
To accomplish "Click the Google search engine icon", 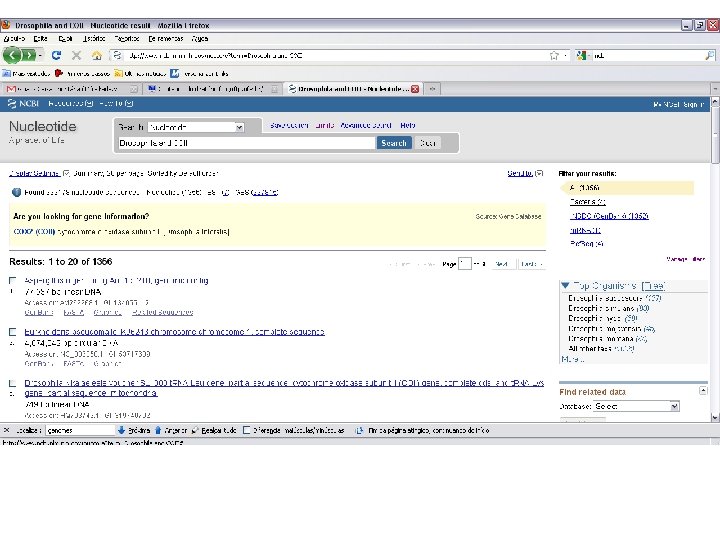I will tap(581, 56).
